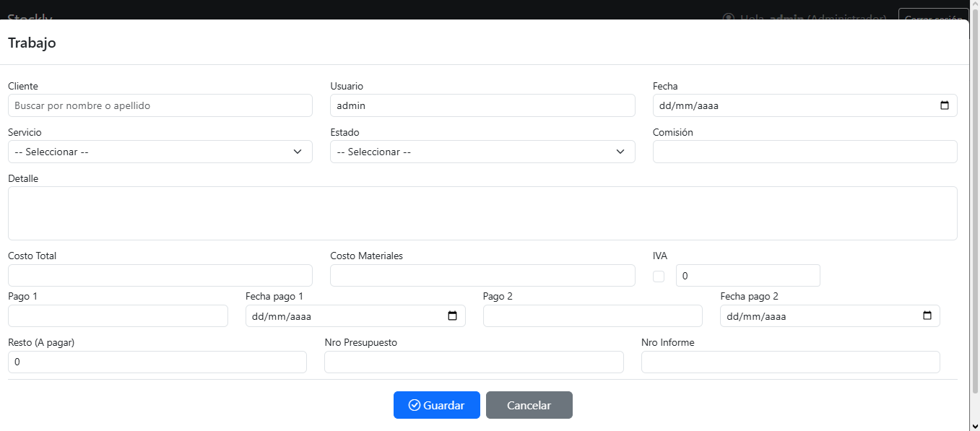Click the Cerrar sesión button
Viewport: 980px width, 431px height.
coord(933,16)
